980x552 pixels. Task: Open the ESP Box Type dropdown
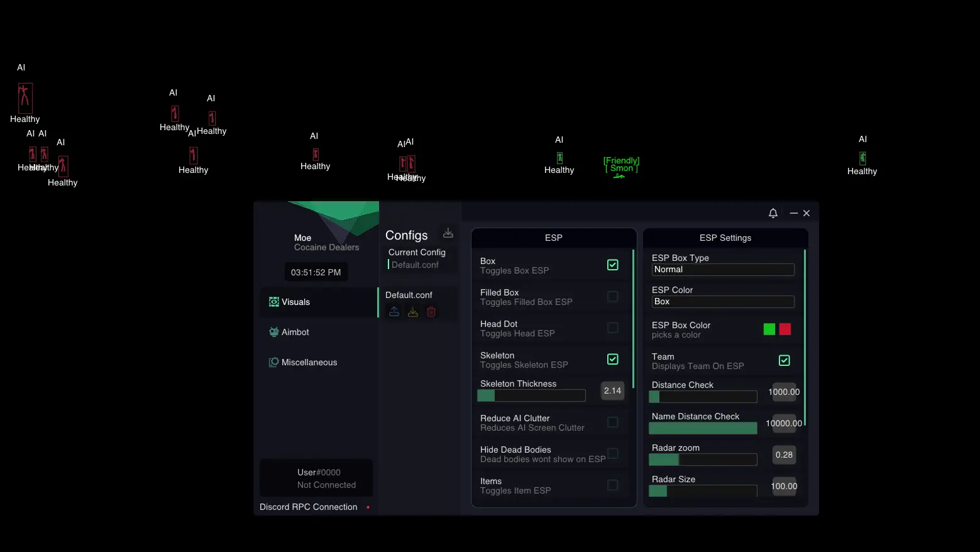click(722, 269)
